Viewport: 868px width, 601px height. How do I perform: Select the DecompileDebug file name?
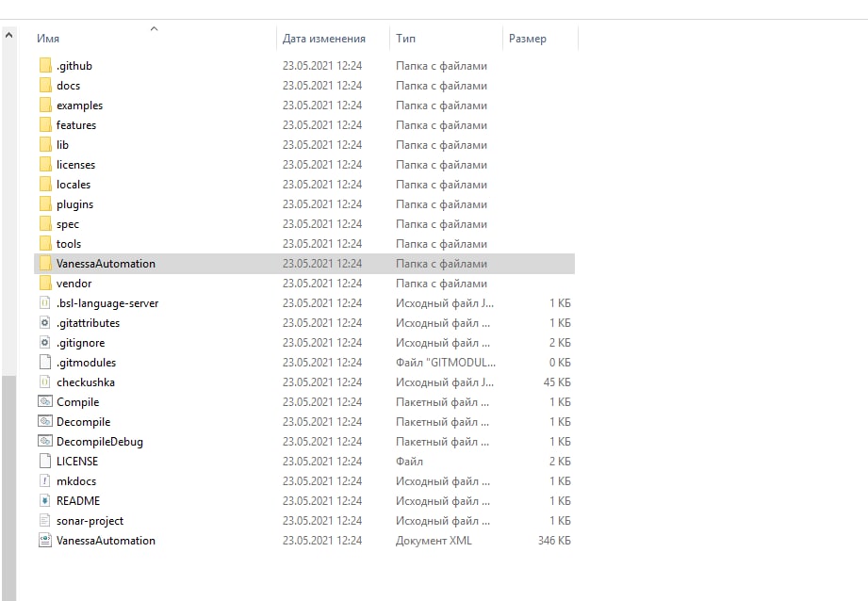(100, 442)
